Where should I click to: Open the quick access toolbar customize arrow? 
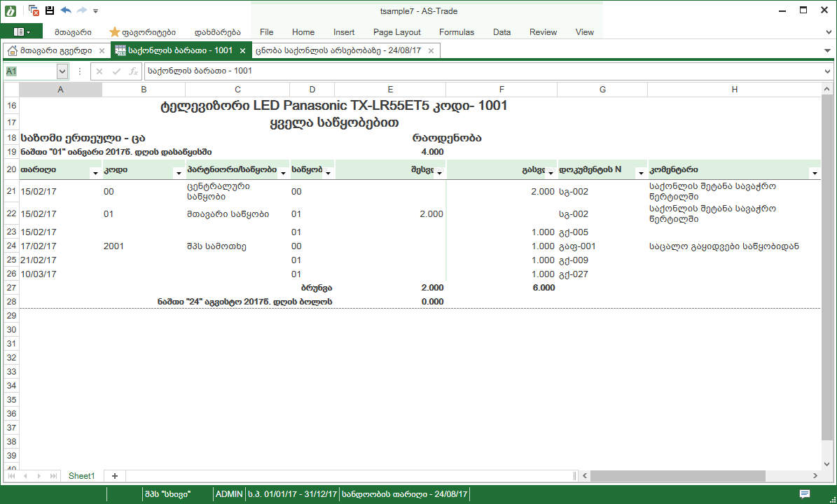pos(95,10)
